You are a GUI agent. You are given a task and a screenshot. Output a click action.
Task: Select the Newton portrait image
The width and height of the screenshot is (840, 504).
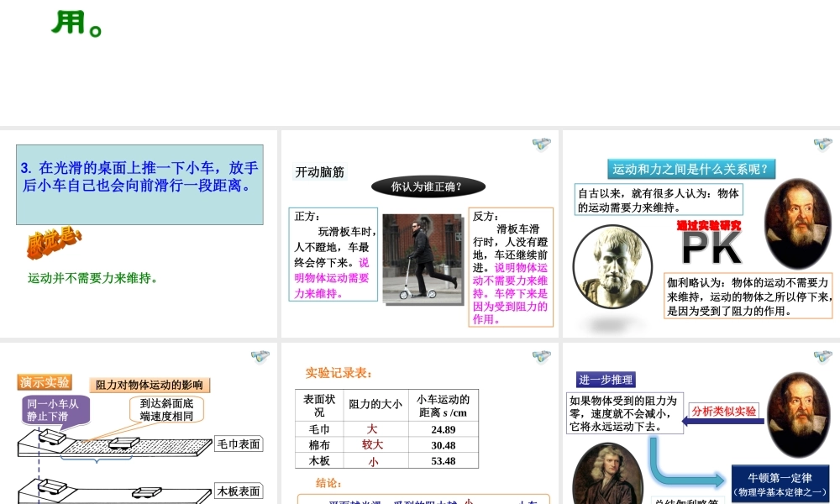[608, 474]
